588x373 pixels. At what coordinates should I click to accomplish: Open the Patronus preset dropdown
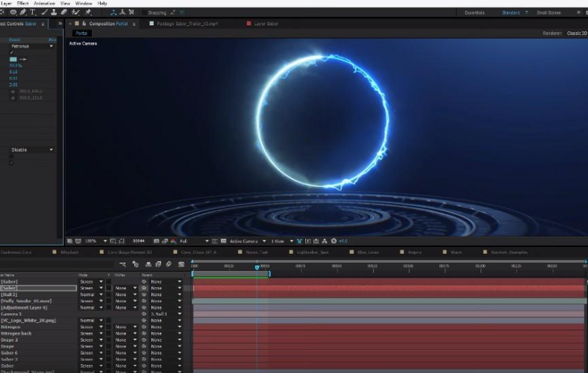32,46
